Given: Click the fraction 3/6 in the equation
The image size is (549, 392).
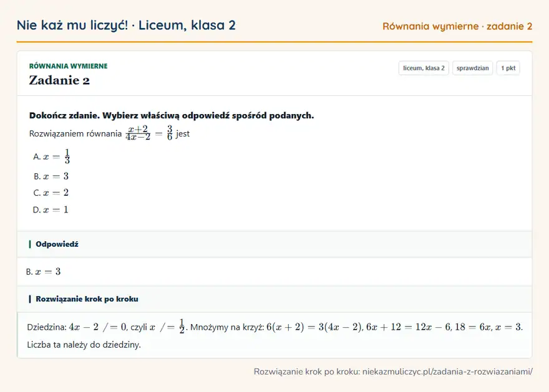Looking at the screenshot, I should [x=170, y=133].
